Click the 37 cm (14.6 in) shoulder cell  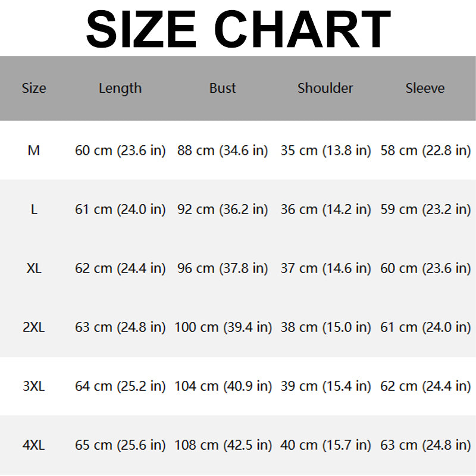coord(325,268)
